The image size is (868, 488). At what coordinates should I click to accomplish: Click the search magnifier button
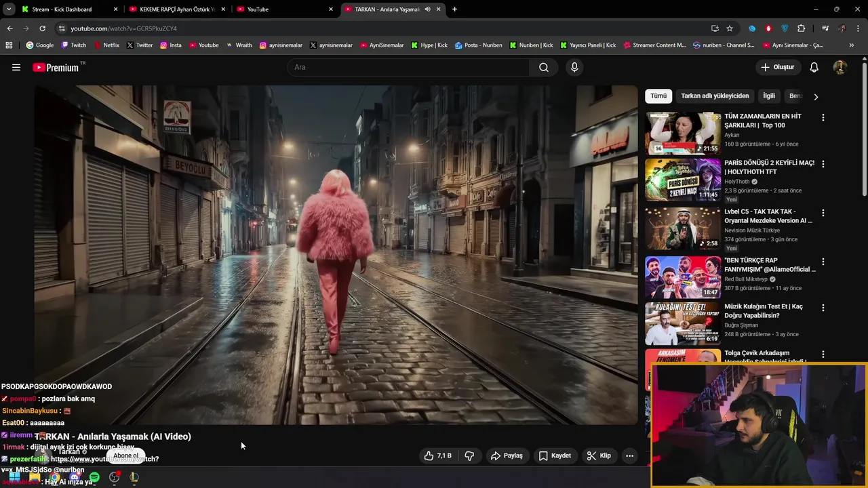click(544, 67)
